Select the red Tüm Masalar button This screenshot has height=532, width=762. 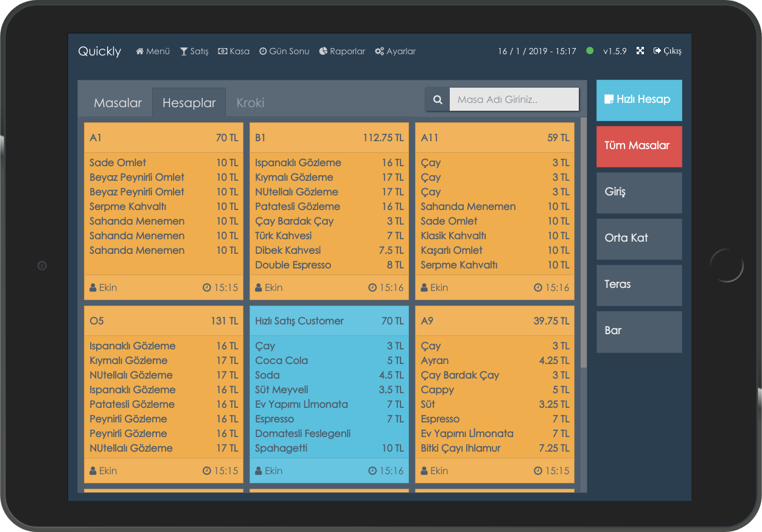(x=639, y=147)
